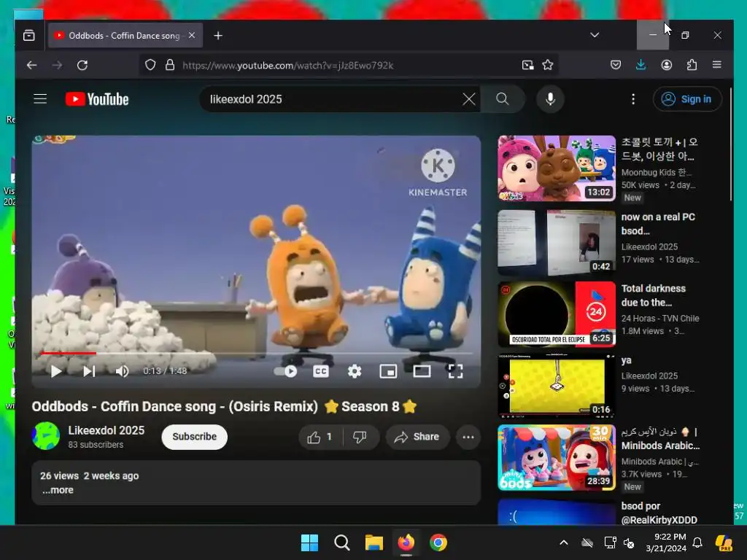Open YouTube settings three-dot menu
747x560 pixels.
pyautogui.click(x=633, y=99)
